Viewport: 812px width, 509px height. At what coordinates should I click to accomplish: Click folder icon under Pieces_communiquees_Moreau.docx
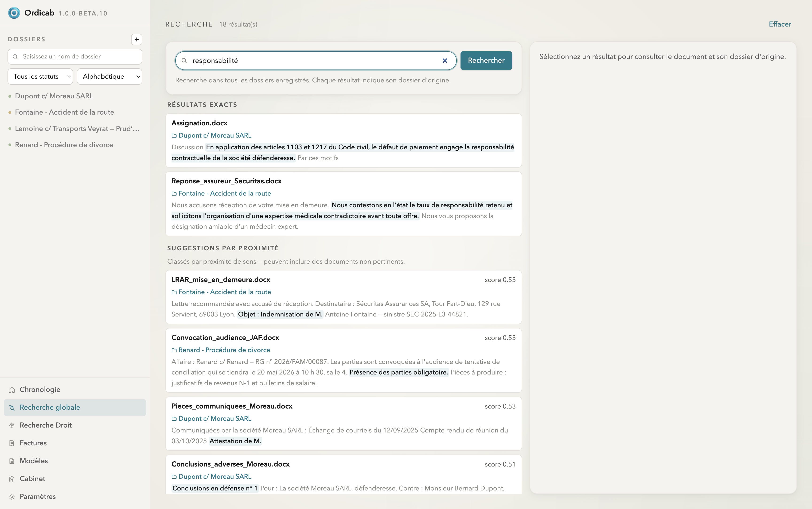174,419
